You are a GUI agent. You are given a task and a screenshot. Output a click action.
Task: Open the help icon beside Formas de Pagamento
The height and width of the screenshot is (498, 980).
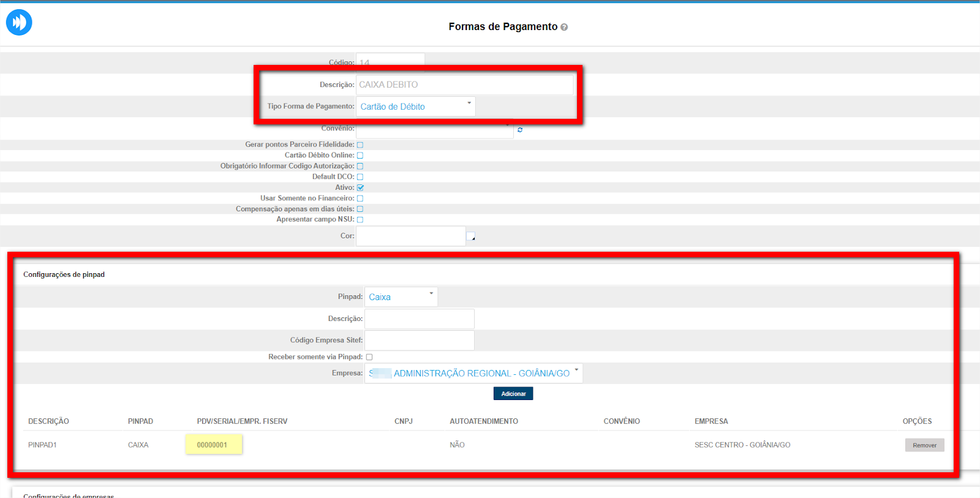(564, 27)
